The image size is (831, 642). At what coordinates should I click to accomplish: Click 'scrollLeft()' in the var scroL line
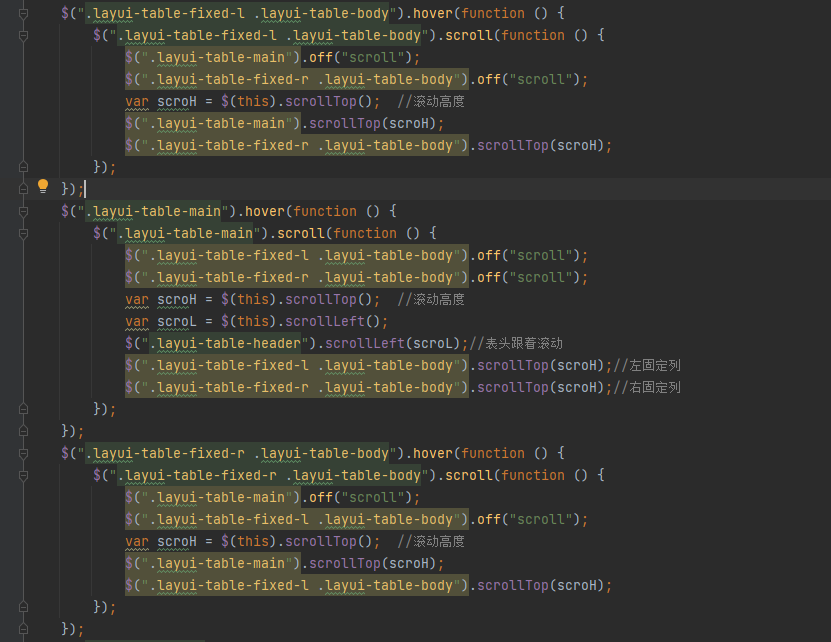click(333, 322)
